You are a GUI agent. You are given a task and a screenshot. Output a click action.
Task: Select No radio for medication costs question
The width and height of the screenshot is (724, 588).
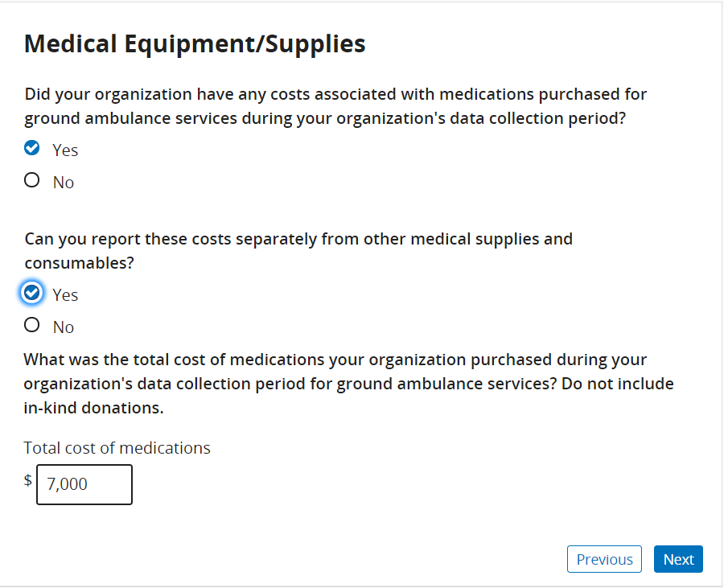coord(32,181)
